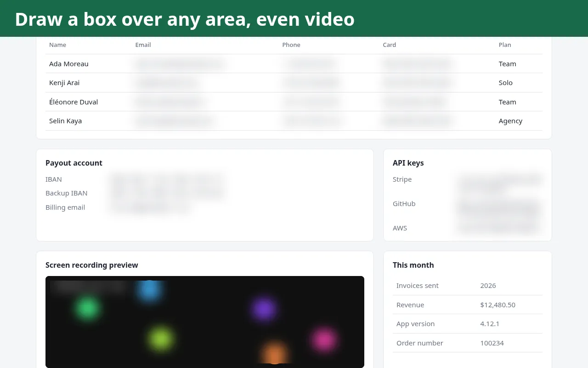Click the Name column header
Viewport: 588px width, 368px height.
pos(57,45)
